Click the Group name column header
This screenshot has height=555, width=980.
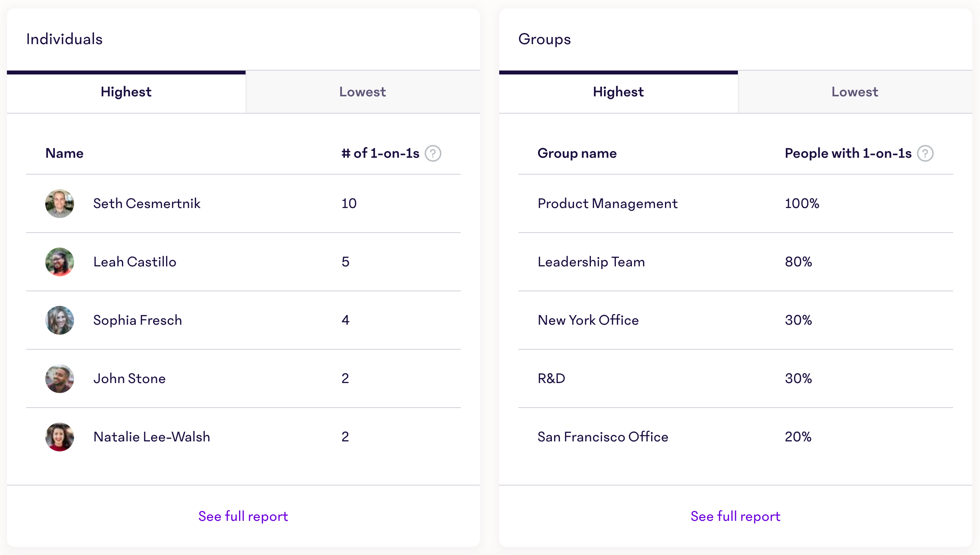(577, 154)
